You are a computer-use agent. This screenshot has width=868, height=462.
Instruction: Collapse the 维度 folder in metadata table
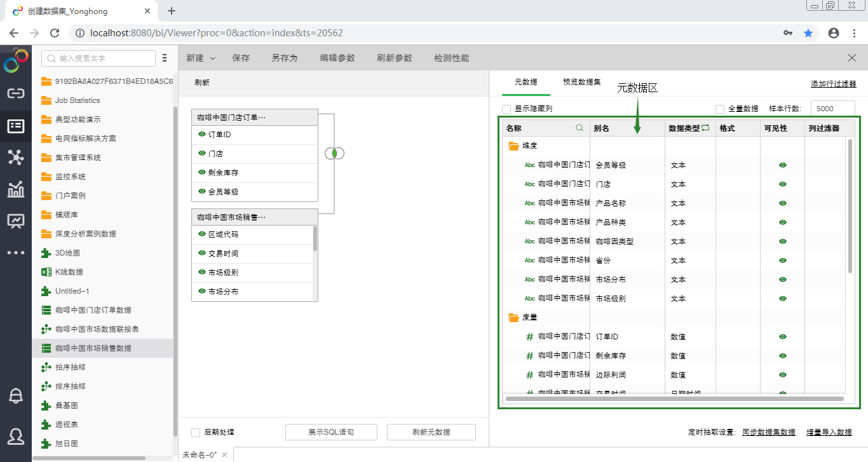tap(514, 146)
